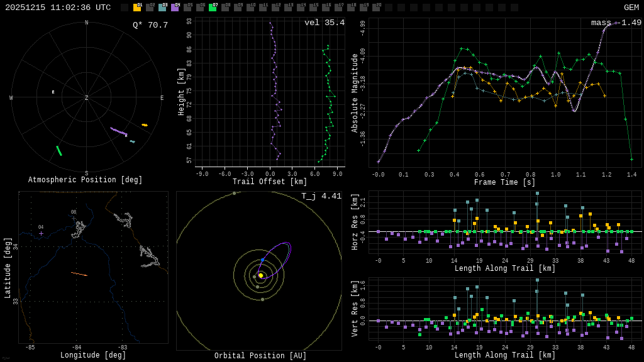
Task: Click the UTC date timestamp
Action: click(58, 8)
